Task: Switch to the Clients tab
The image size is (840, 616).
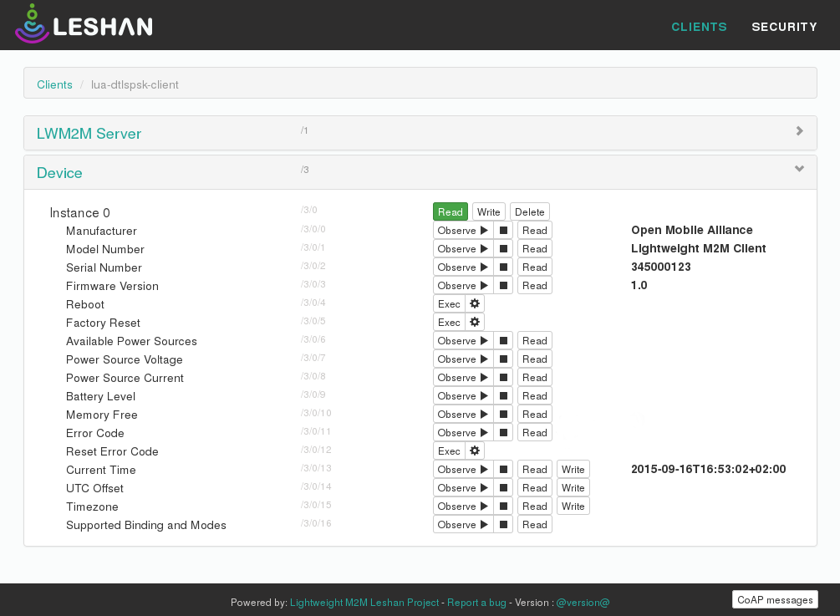Action: [699, 27]
